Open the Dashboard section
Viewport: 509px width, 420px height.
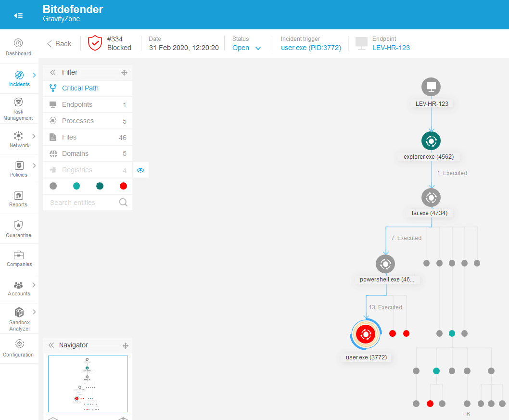pos(18,47)
